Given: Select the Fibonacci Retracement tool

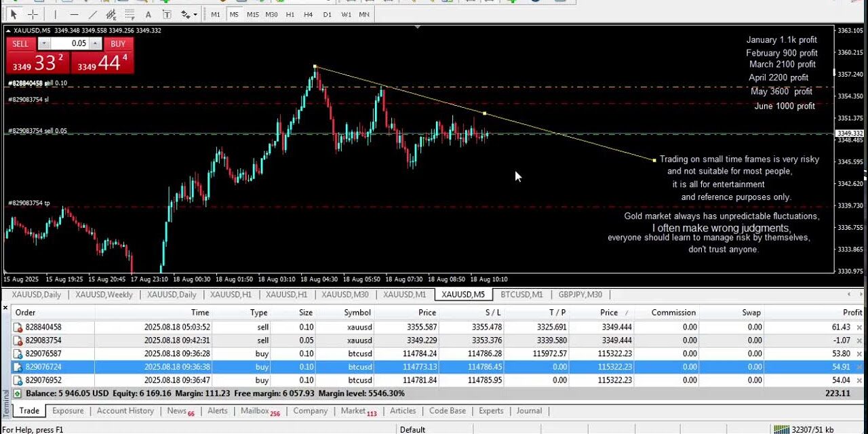Looking at the screenshot, I should tap(130, 14).
